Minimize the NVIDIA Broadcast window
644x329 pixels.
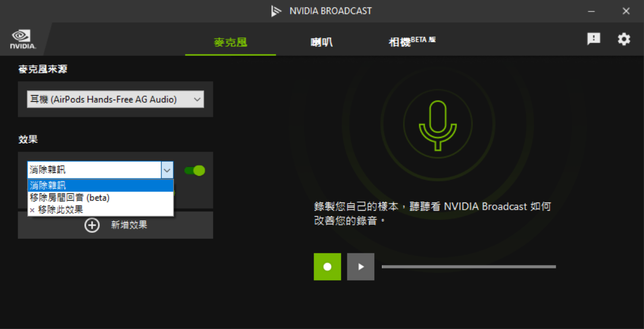(x=592, y=11)
